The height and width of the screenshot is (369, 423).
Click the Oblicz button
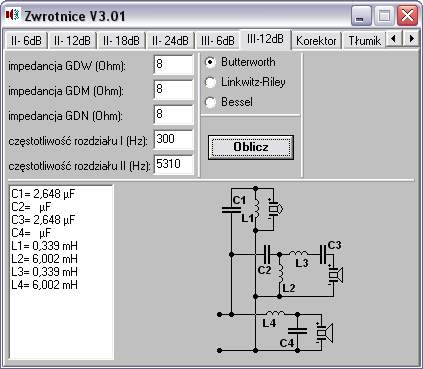[x=251, y=147]
